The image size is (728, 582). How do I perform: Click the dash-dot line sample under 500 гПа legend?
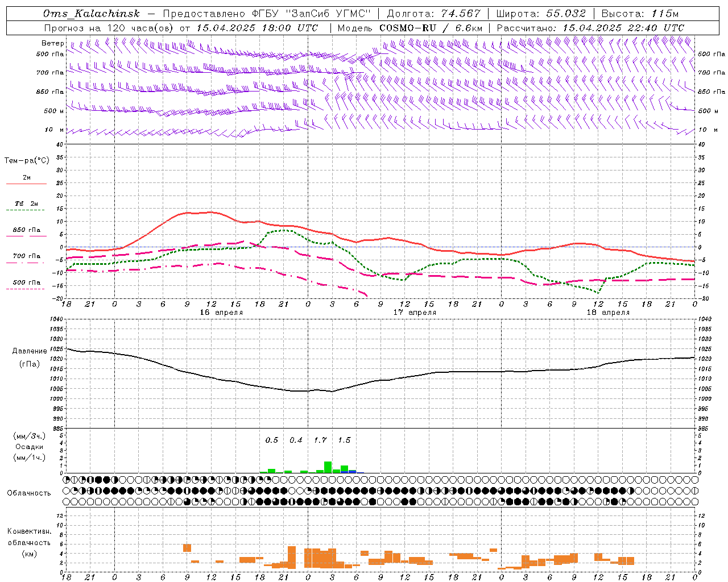click(x=26, y=289)
